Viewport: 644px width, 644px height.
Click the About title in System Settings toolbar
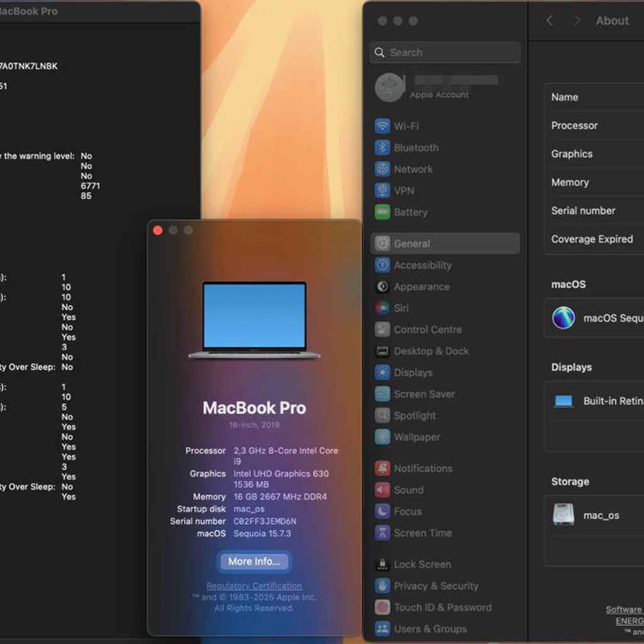click(612, 21)
